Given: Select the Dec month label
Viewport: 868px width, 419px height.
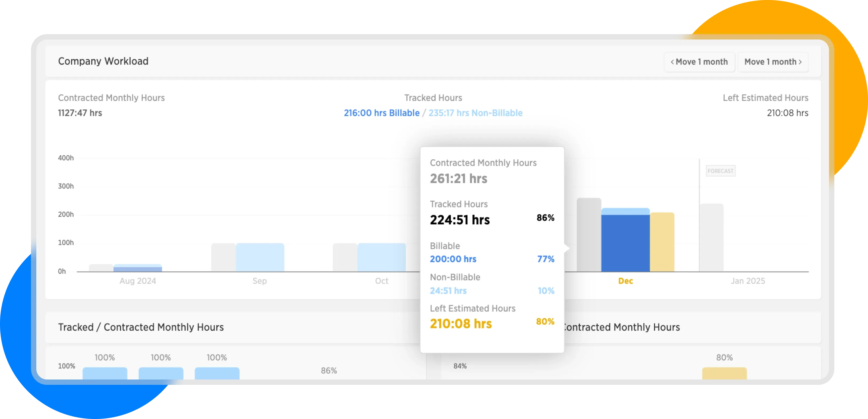Looking at the screenshot, I should pyautogui.click(x=625, y=281).
